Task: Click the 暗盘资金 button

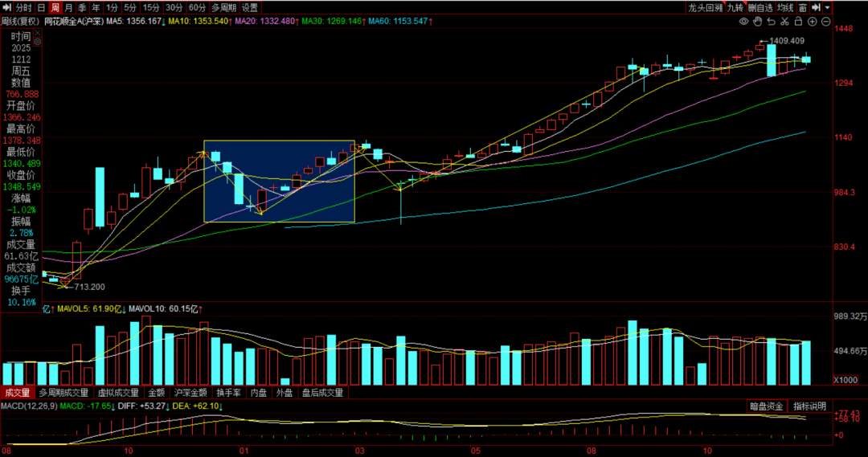Action: [x=767, y=406]
